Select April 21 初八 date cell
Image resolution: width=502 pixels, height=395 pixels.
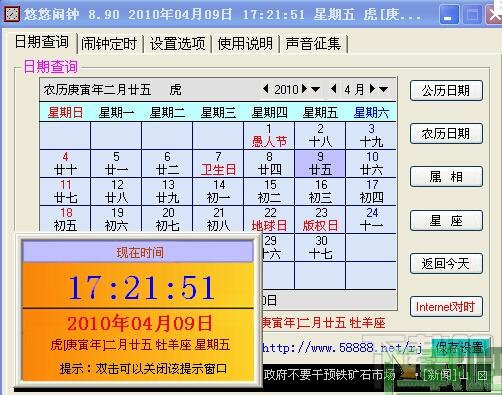218,219
